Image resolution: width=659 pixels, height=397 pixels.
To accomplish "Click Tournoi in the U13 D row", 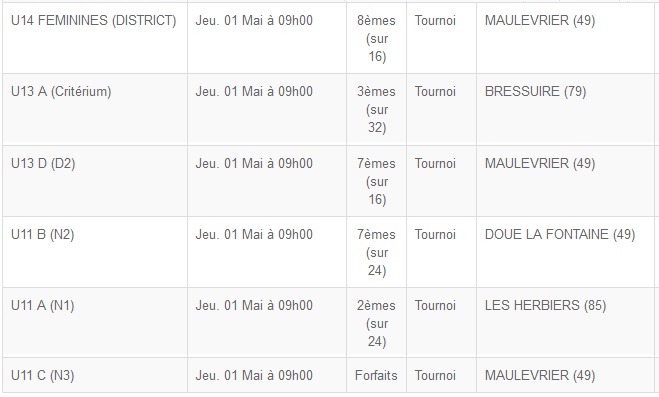I will pyautogui.click(x=435, y=163).
